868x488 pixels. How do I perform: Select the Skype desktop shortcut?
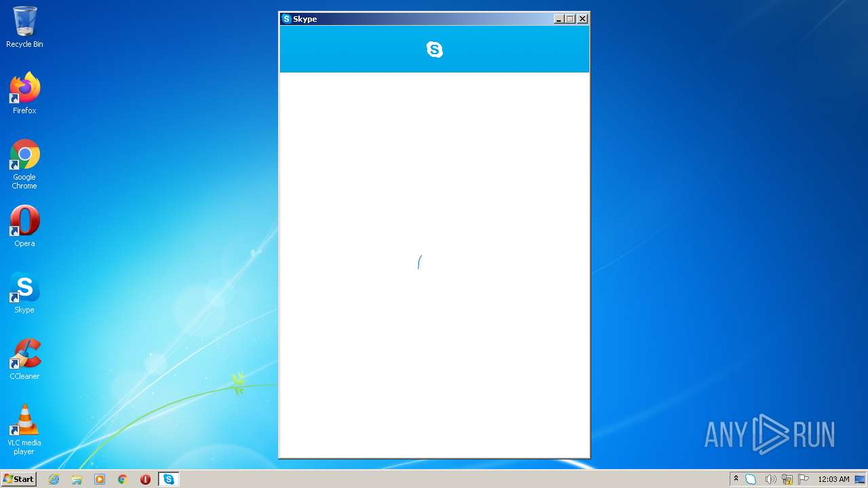tap(24, 293)
